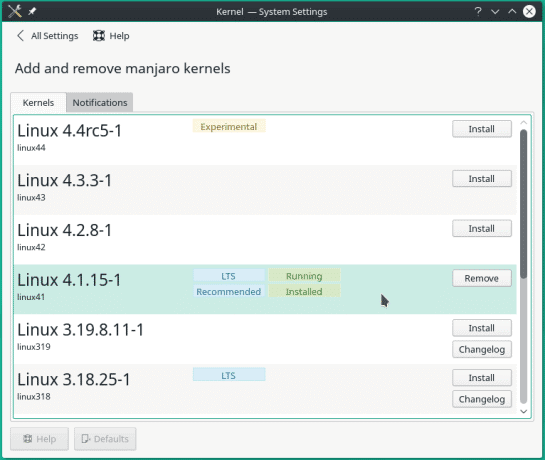Select the Linux 3.18.25-1 row title
The image size is (545, 460).
[74, 380]
